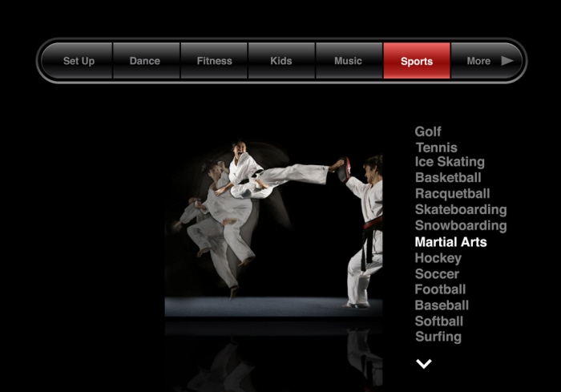The image size is (561, 392).
Task: Switch to the Music tab
Action: [349, 60]
